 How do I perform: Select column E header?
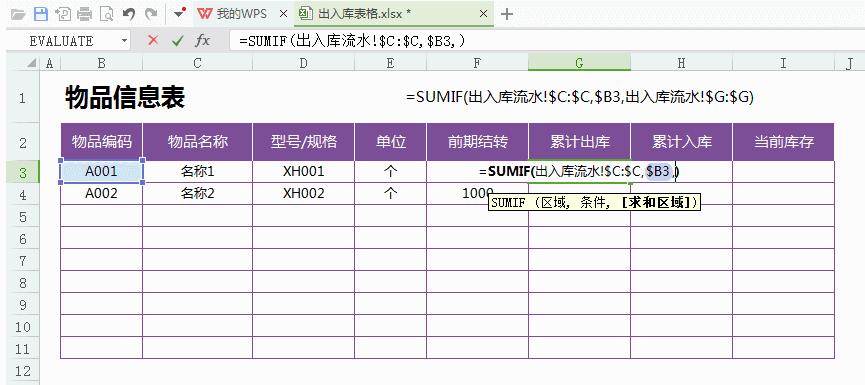(391, 63)
